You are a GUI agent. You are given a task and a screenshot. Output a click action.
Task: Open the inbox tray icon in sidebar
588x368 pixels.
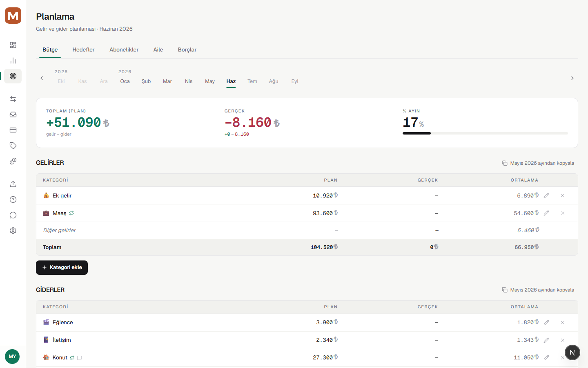[x=13, y=114]
